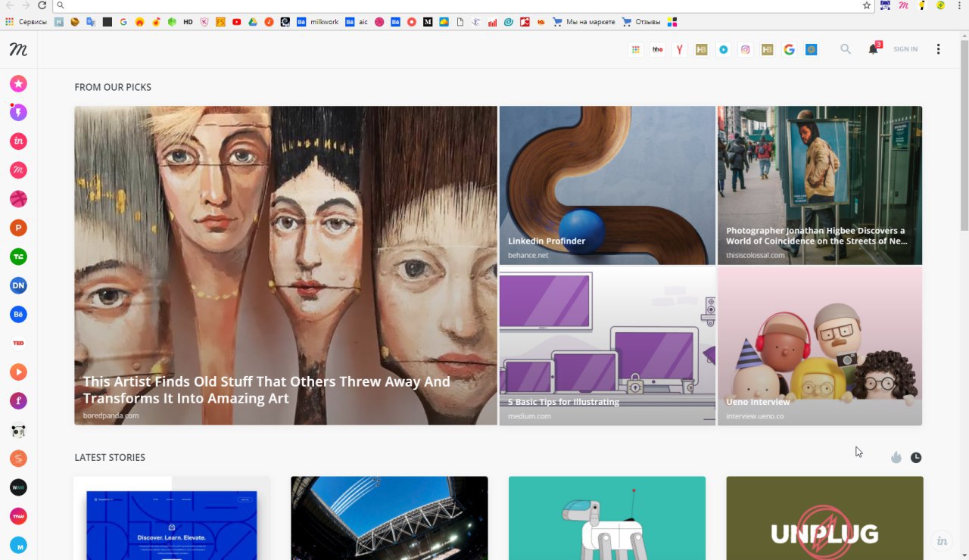
Task: Open the Instagram shortcut icon
Action: coord(746,50)
